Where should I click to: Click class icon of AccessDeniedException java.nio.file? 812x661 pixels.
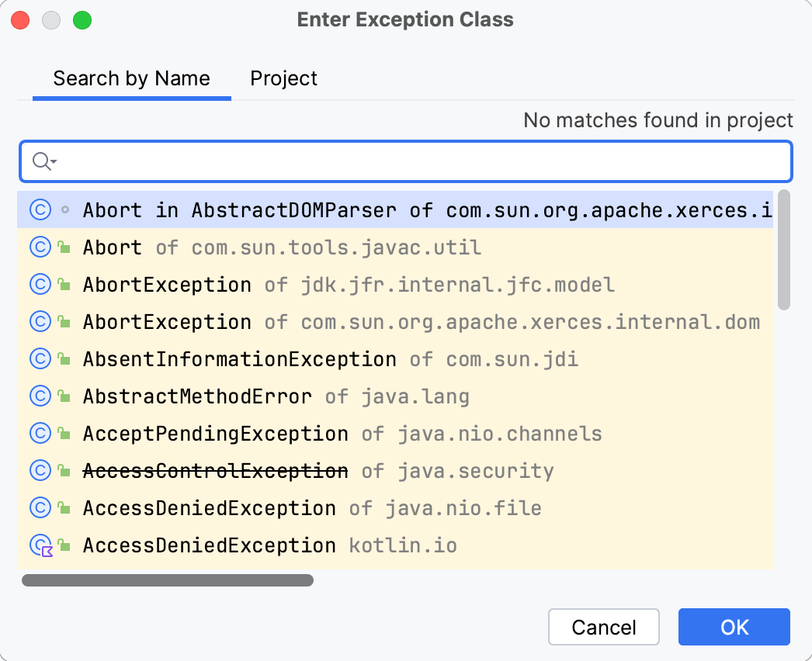pyautogui.click(x=40, y=508)
